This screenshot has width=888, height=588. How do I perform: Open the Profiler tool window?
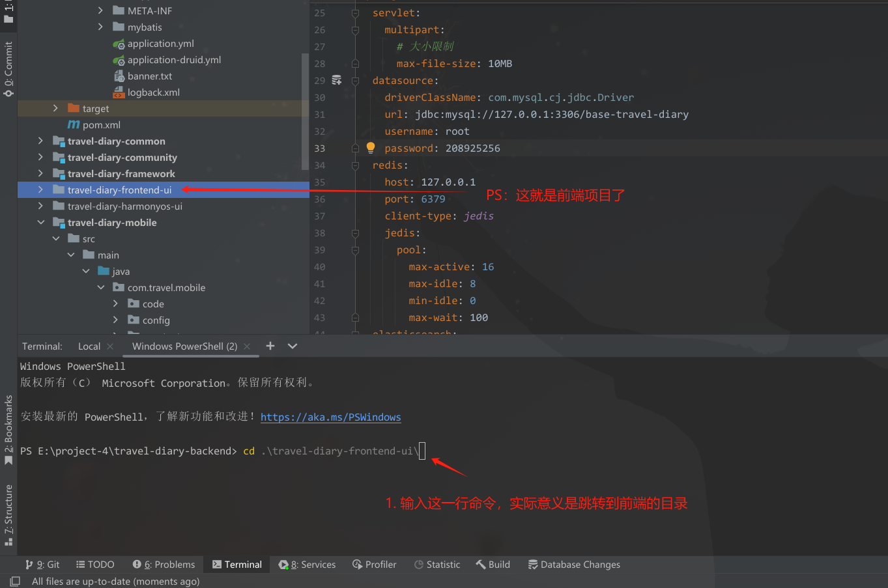click(x=375, y=565)
